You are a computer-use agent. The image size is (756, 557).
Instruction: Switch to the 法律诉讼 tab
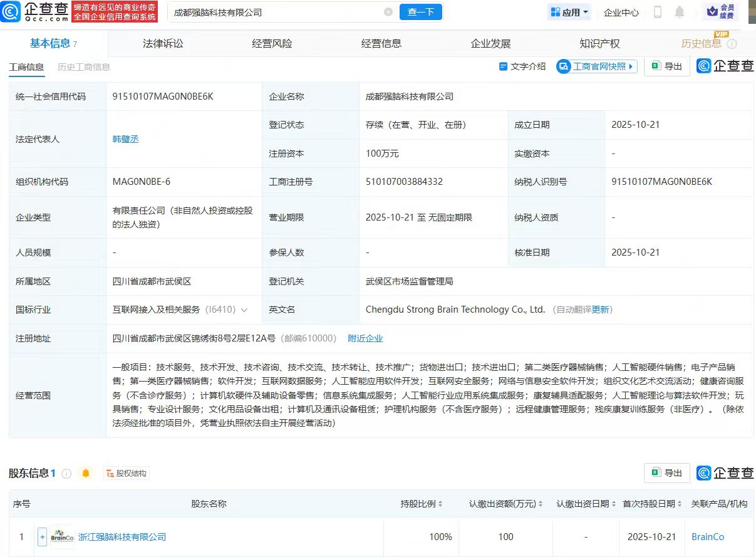pyautogui.click(x=163, y=43)
